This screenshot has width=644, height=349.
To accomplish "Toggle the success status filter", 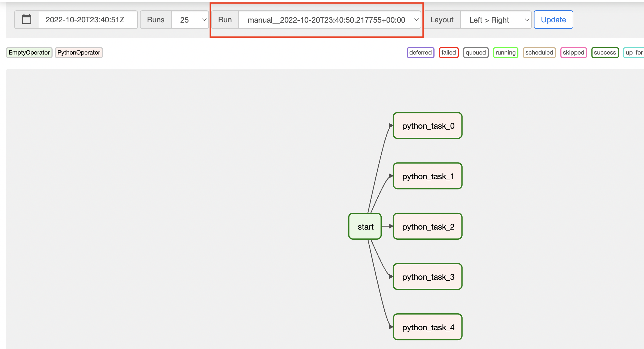I will click(x=605, y=52).
